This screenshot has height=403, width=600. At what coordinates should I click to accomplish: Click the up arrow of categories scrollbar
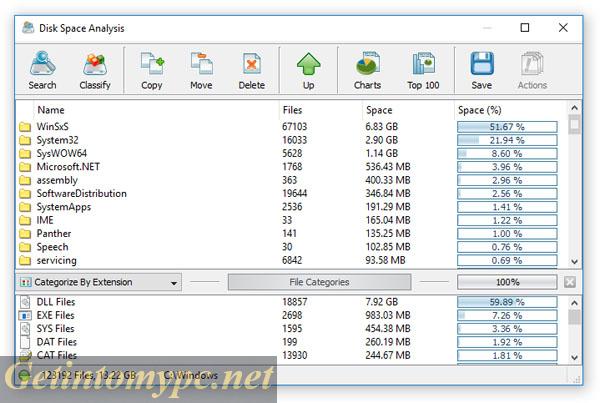pos(574,303)
